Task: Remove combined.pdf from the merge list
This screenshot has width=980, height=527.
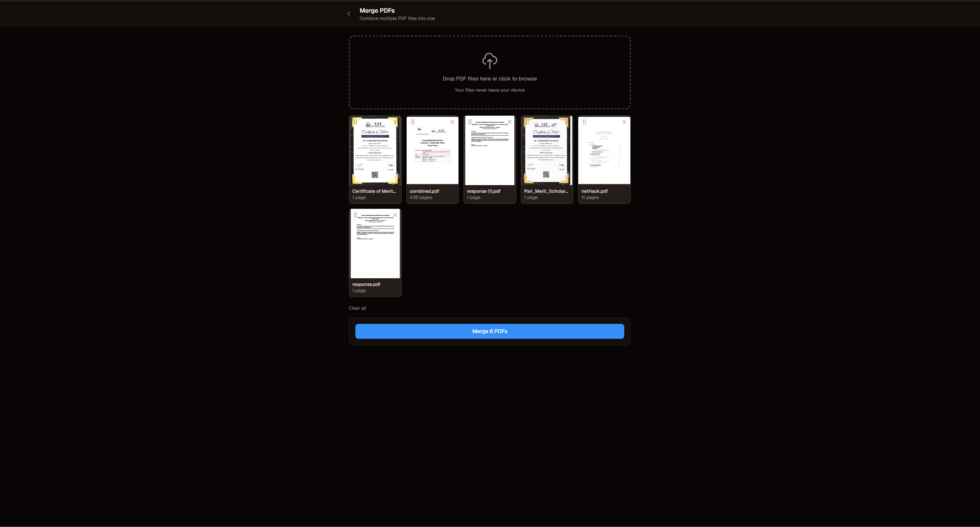Action: 452,122
